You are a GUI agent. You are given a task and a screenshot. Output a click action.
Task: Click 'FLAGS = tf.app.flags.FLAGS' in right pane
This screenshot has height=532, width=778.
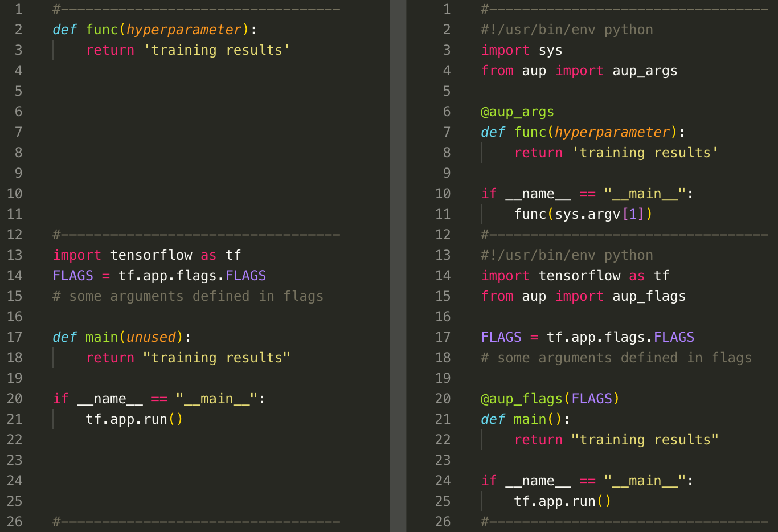coord(588,337)
